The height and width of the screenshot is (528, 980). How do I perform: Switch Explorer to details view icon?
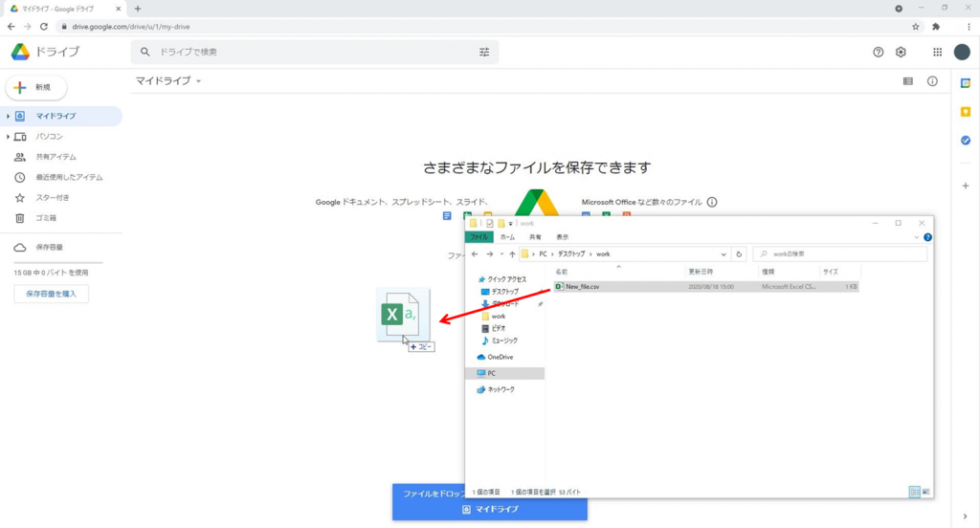tap(914, 493)
